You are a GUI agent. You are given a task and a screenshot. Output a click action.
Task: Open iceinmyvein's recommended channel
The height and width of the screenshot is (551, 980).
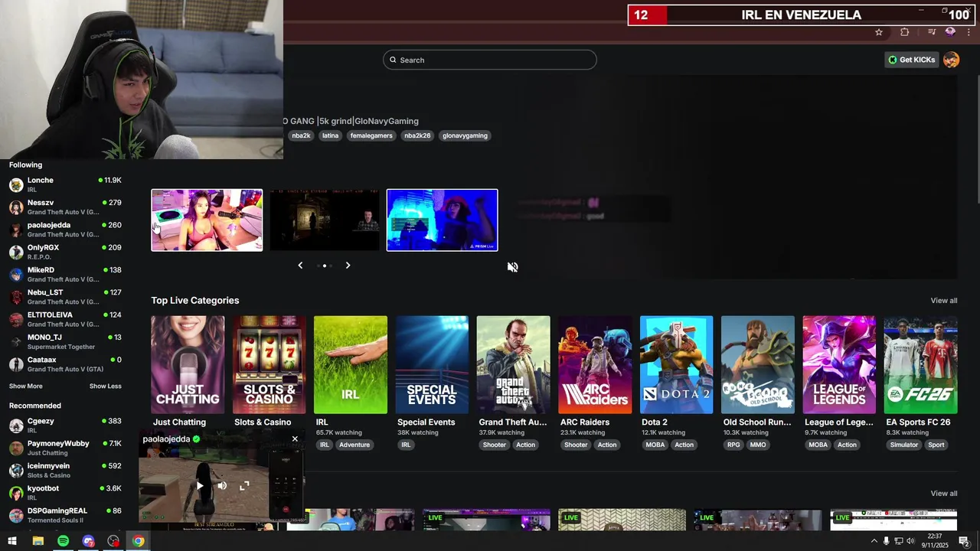coord(65,470)
